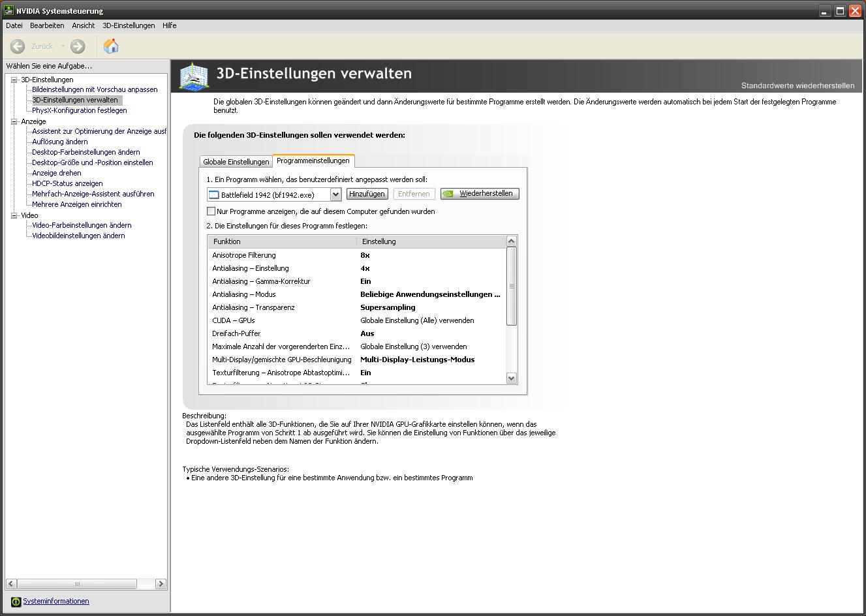Click Texturfilterung – Anisotrope Abtastoptimierung row
866x616 pixels.
pos(357,373)
